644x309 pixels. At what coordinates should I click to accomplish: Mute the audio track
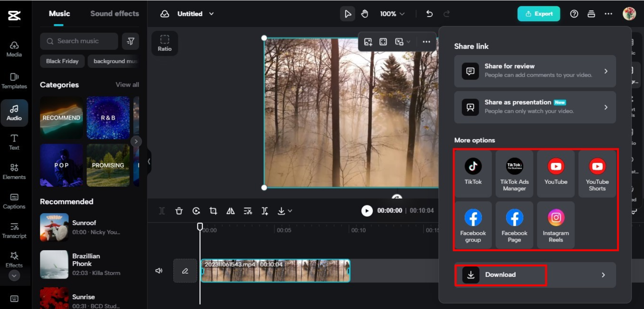pos(159,270)
